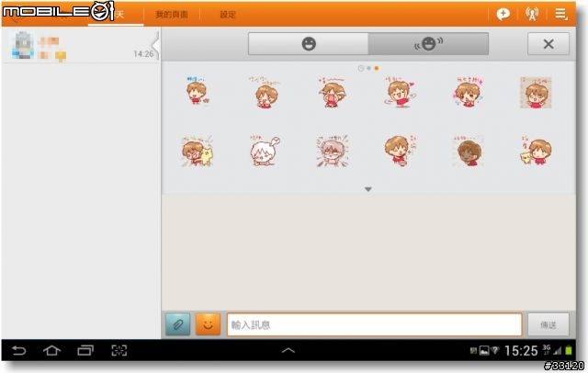This screenshot has height=373, width=588.
Task: Switch to the animated emoticon tab
Action: click(x=428, y=44)
